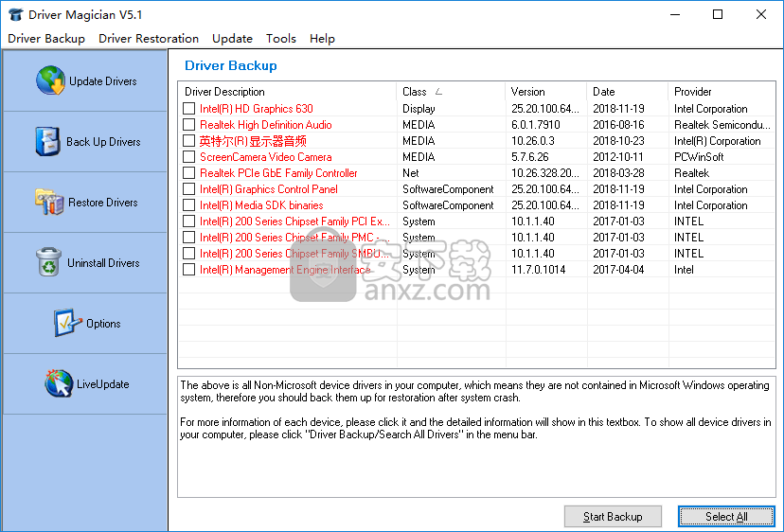The image size is (784, 532).
Task: Click the Select All button
Action: [x=726, y=517]
